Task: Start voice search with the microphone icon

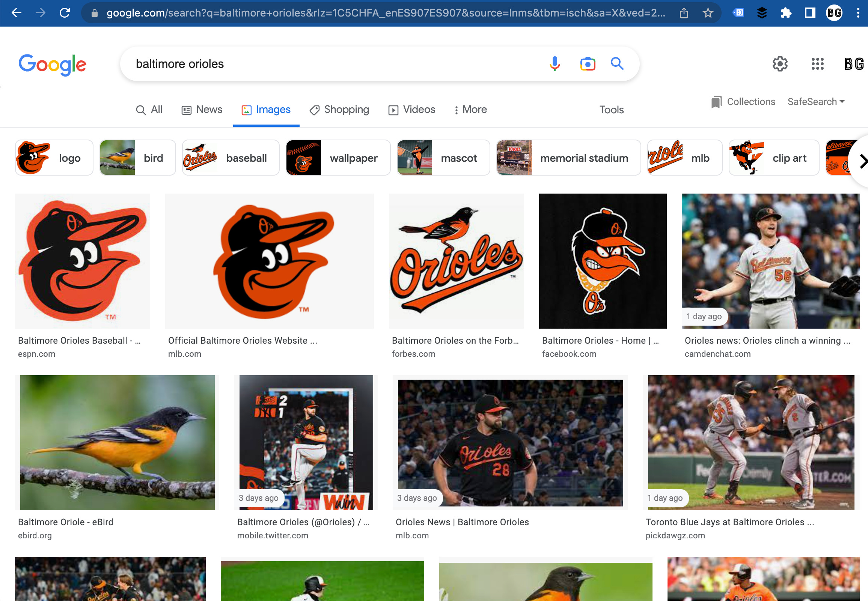Action: (x=555, y=64)
